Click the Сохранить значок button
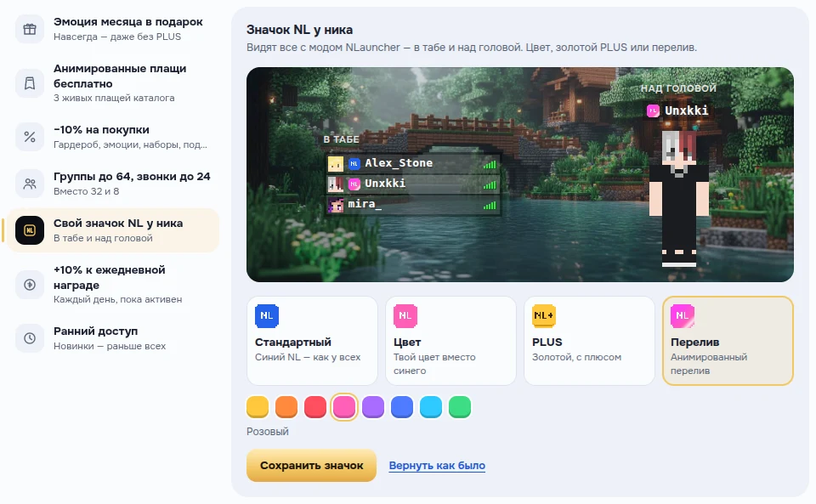816x504 pixels. [311, 466]
